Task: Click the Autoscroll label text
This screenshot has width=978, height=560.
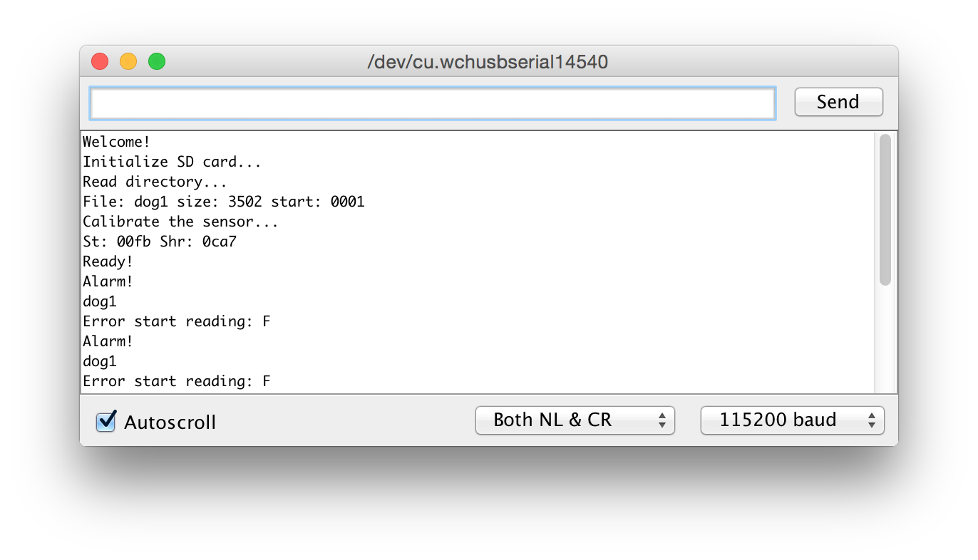Action: point(170,422)
